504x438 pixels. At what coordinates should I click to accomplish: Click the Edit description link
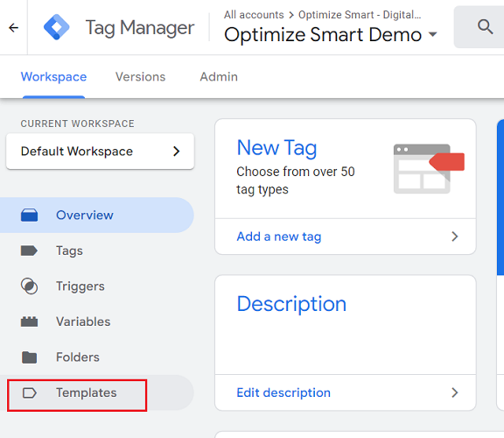pos(283,392)
